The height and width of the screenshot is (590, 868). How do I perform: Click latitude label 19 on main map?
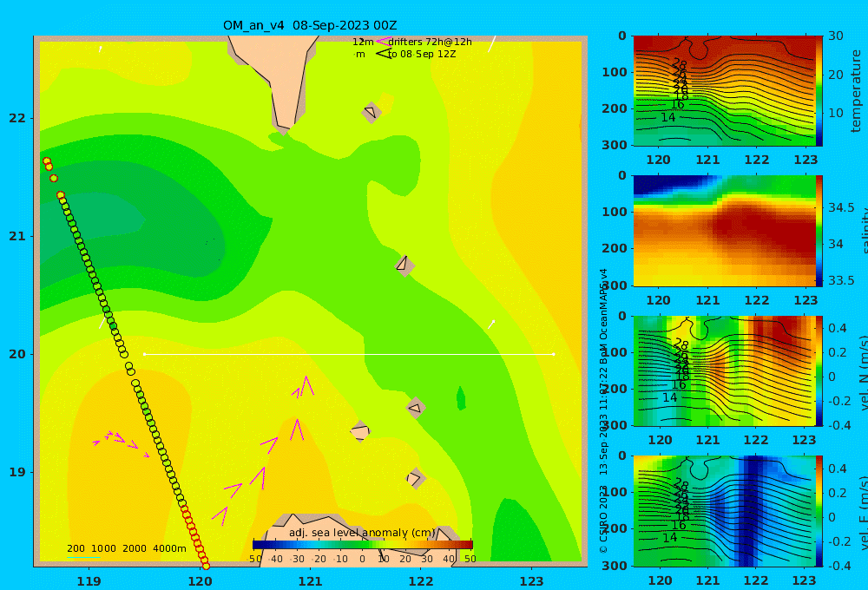[x=17, y=472]
